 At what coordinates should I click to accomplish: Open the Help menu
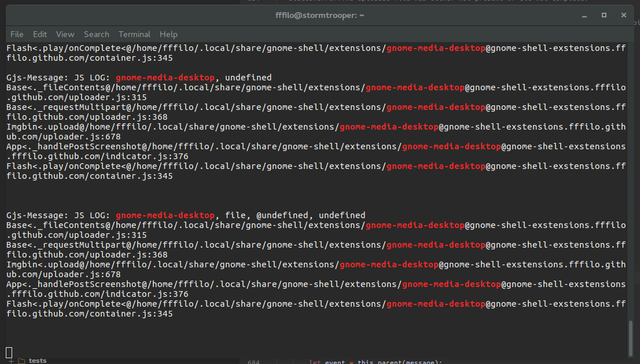168,34
